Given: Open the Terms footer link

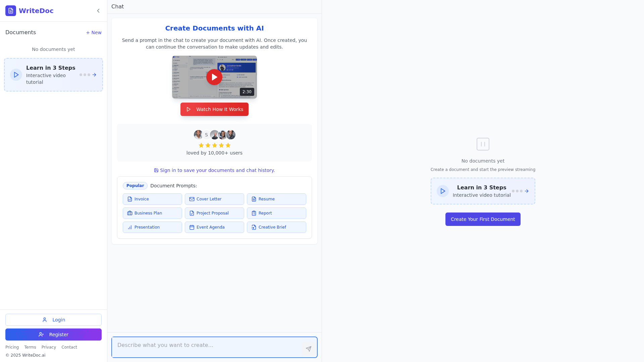Looking at the screenshot, I should coord(30,347).
